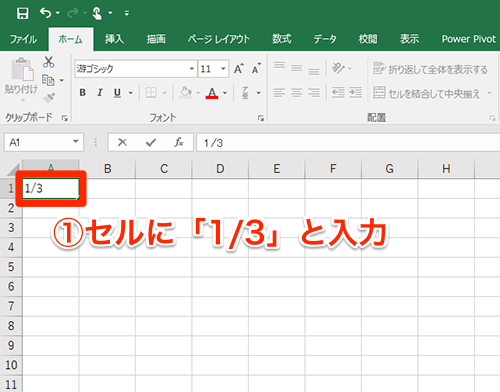Open the Copy options dropdown arrow
Image resolution: width=500 pixels, height=392 pixels.
coord(62,80)
